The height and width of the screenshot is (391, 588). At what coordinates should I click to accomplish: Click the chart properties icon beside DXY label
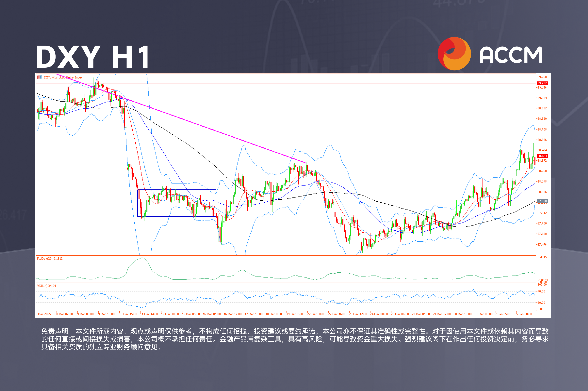40,77
